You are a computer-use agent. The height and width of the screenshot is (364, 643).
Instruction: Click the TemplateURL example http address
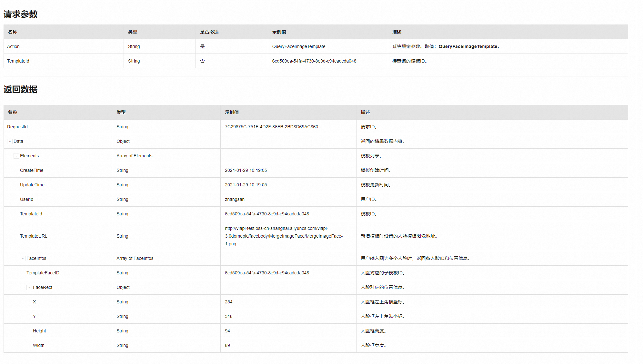click(x=284, y=236)
